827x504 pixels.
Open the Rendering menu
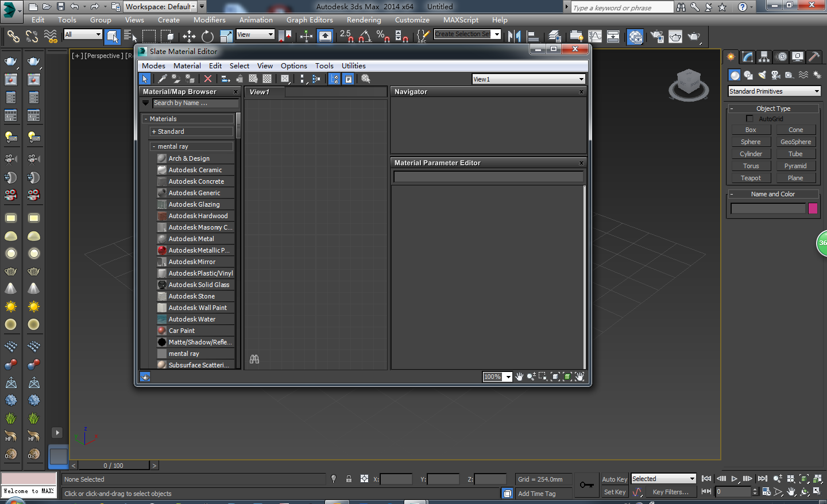pyautogui.click(x=364, y=20)
